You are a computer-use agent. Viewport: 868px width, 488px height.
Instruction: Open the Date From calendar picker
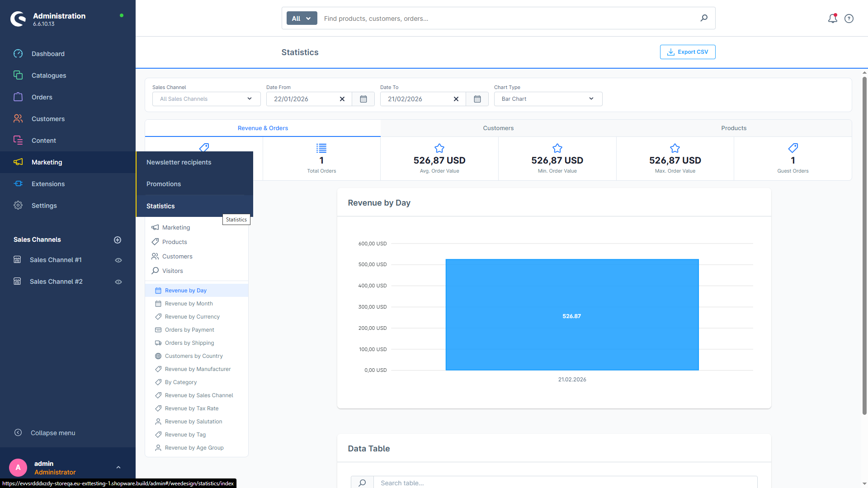(x=363, y=99)
